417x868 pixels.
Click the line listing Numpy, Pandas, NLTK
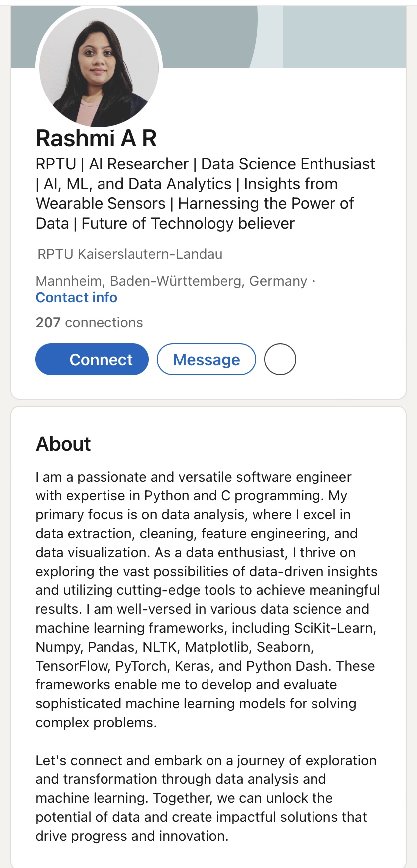click(174, 647)
